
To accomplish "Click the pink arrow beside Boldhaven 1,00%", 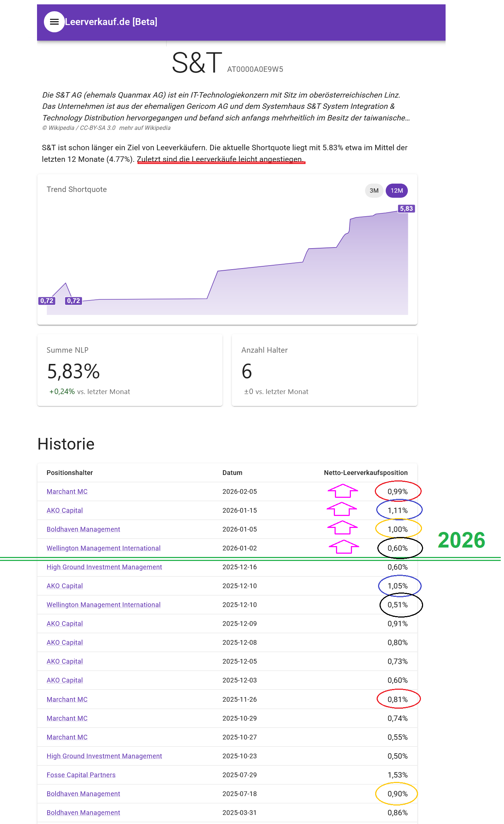I will [343, 528].
